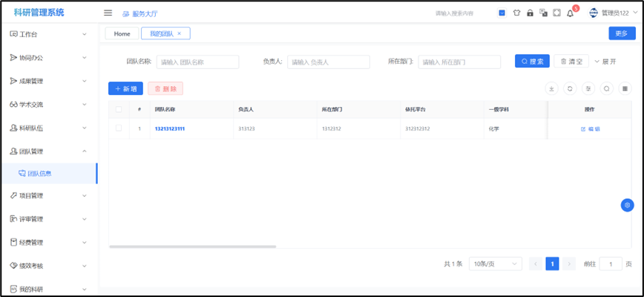Click the 编辑 link in row 1
The image size is (644, 297).
pos(591,128)
